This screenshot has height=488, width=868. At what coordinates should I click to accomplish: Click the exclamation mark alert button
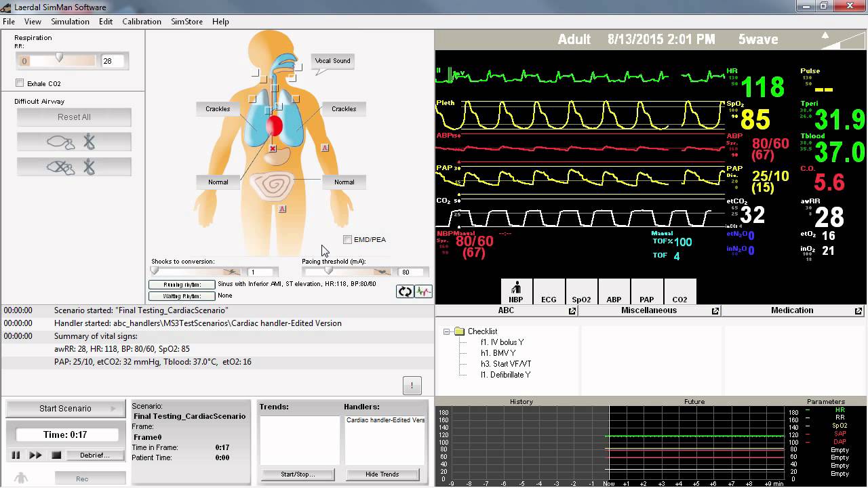pos(412,386)
